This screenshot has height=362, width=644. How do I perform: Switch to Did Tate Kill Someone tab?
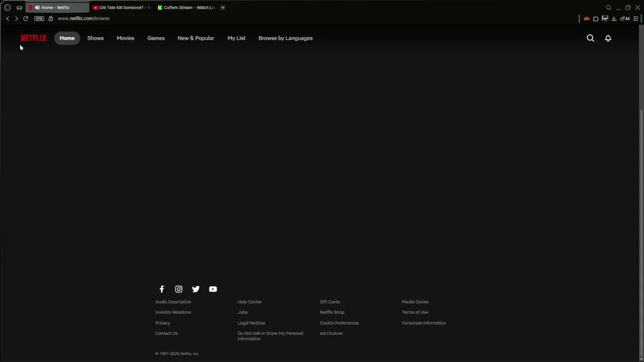tap(121, 8)
